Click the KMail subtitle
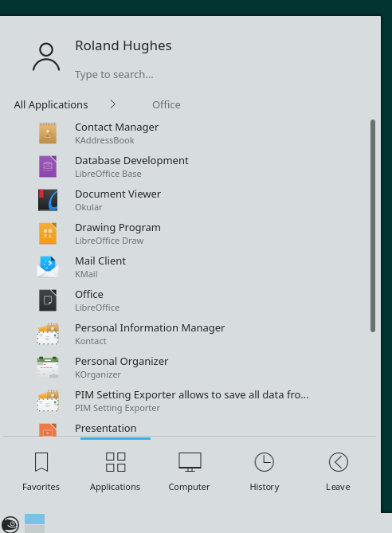Viewport: 392px width, 533px height. point(86,274)
